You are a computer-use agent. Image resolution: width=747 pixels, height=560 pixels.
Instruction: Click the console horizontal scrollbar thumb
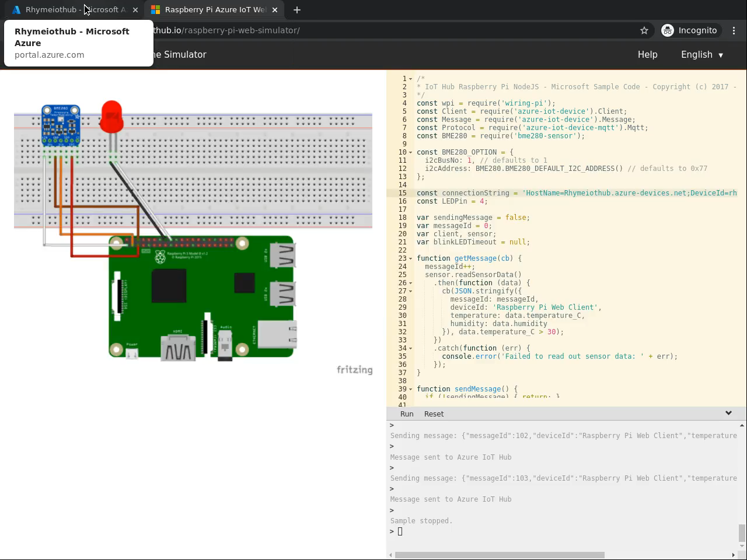500,555
